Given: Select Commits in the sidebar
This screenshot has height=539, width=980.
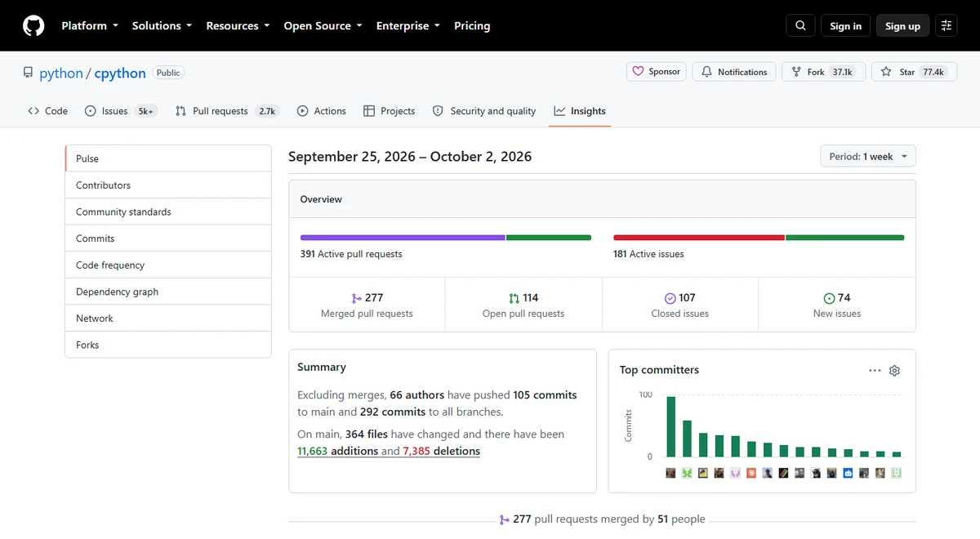Looking at the screenshot, I should coord(168,238).
